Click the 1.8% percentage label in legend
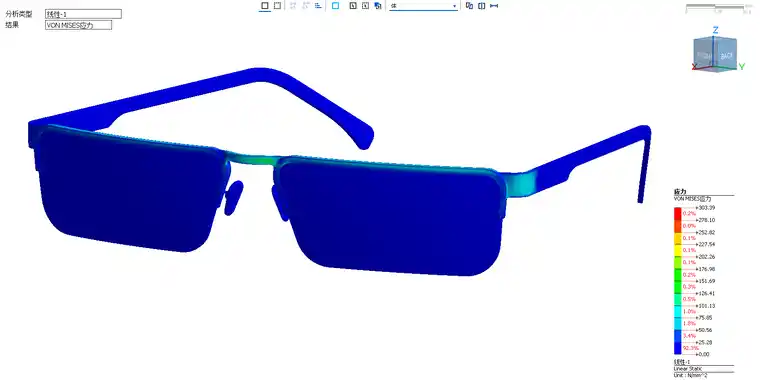The height and width of the screenshot is (380, 760). [x=689, y=323]
